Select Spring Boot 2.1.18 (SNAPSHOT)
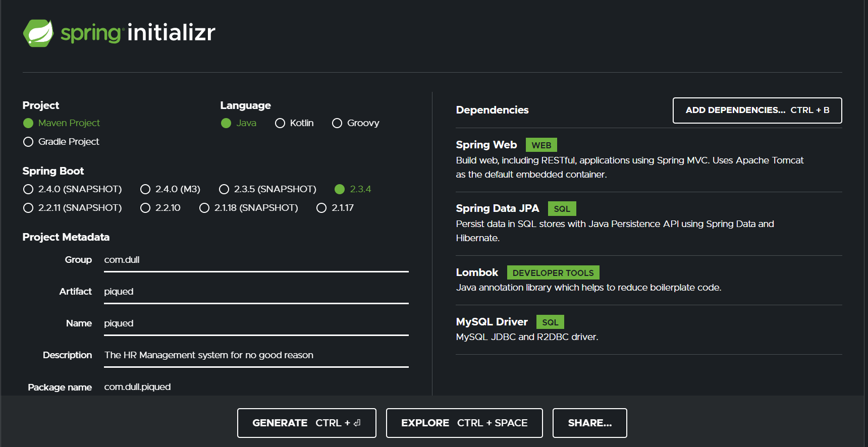 204,208
